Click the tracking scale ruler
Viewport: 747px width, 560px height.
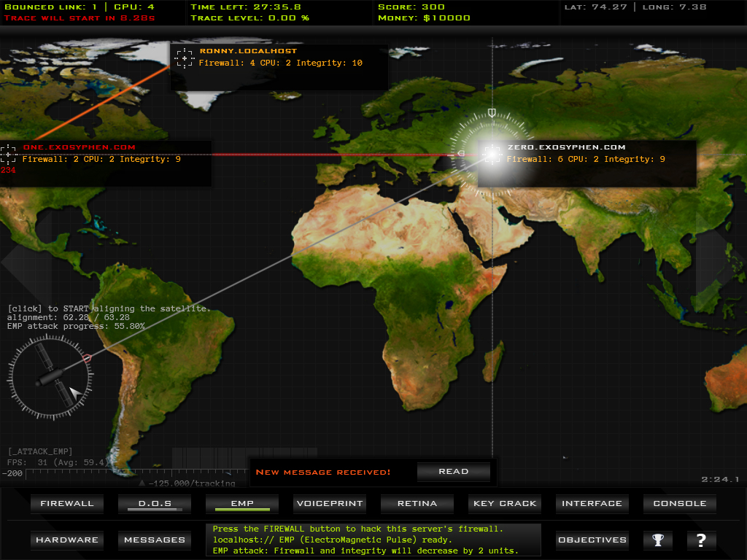coord(131,473)
